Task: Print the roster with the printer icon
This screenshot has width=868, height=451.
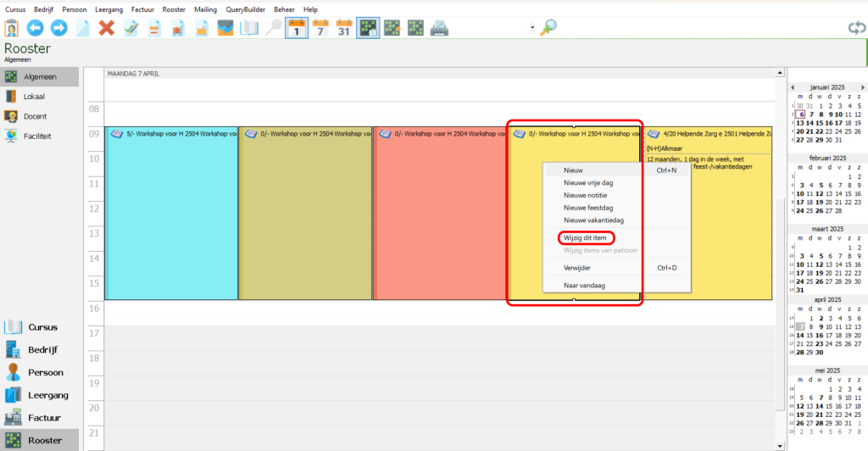Action: tap(440, 28)
